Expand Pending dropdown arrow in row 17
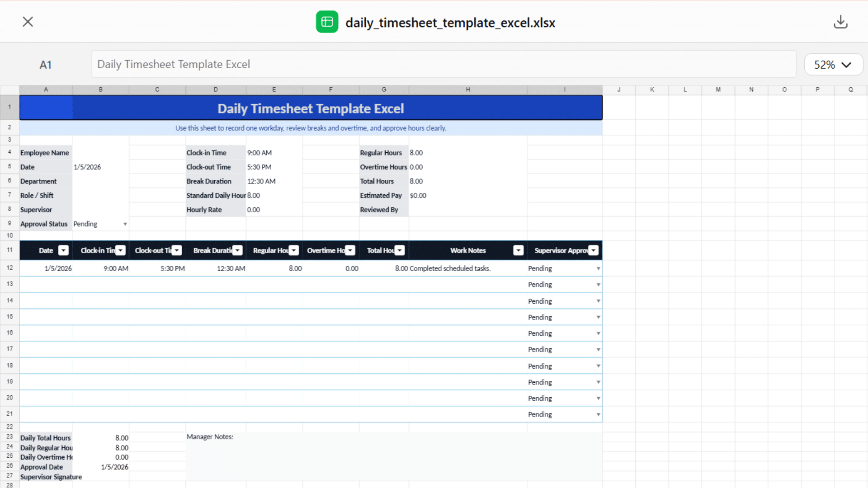 598,350
